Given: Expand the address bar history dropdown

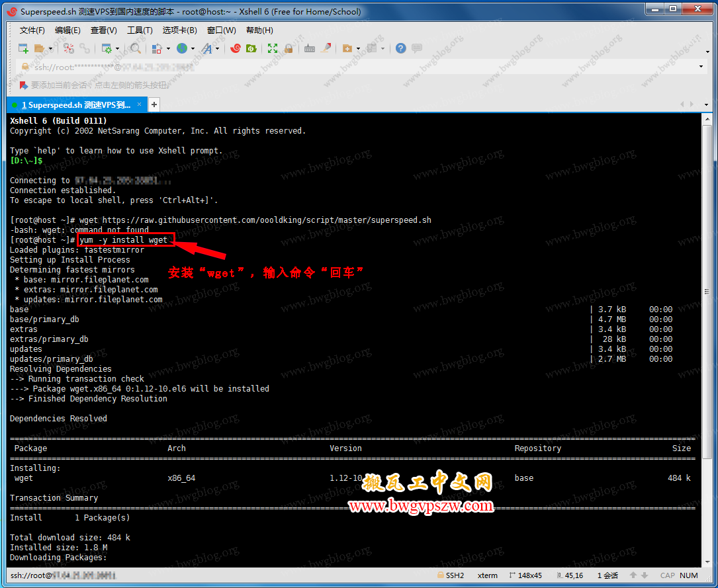Looking at the screenshot, I should (701, 67).
